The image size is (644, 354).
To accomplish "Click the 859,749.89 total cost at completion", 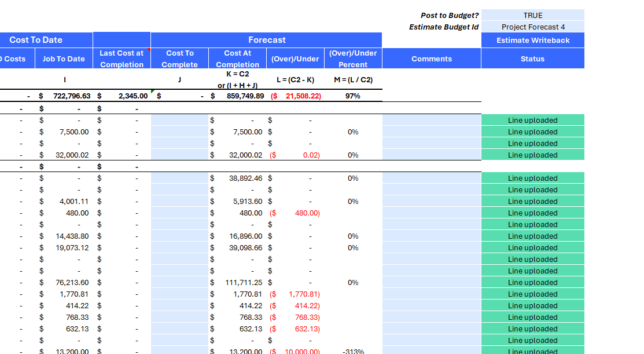I will (x=245, y=96).
